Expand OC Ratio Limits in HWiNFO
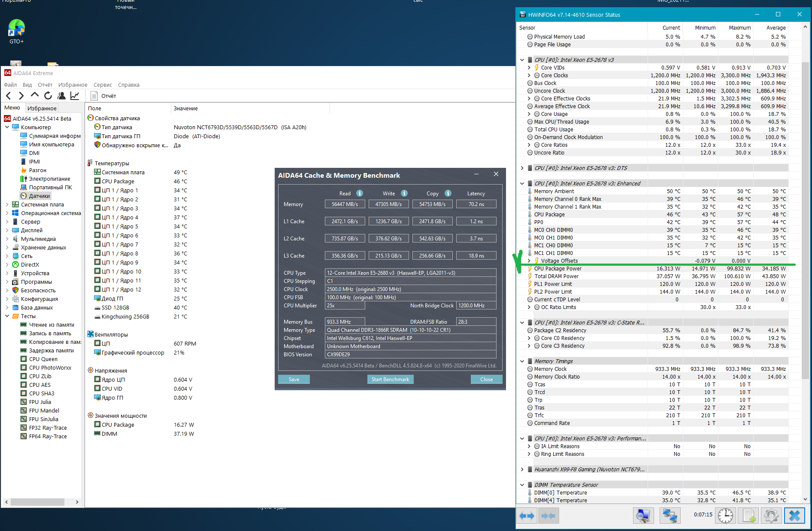 pyautogui.click(x=529, y=307)
